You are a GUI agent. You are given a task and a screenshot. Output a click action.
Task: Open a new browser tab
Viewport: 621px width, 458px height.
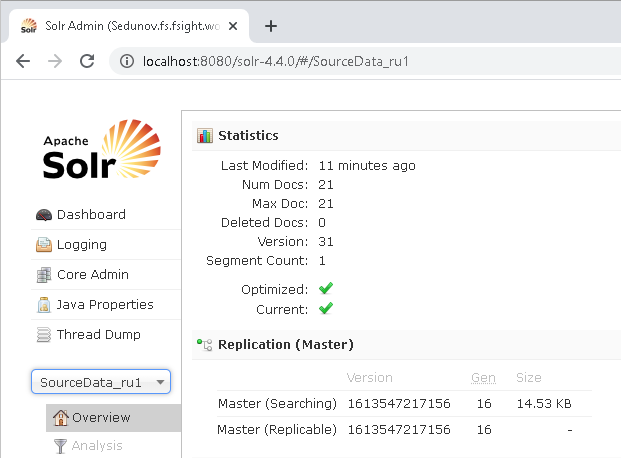pos(270,26)
